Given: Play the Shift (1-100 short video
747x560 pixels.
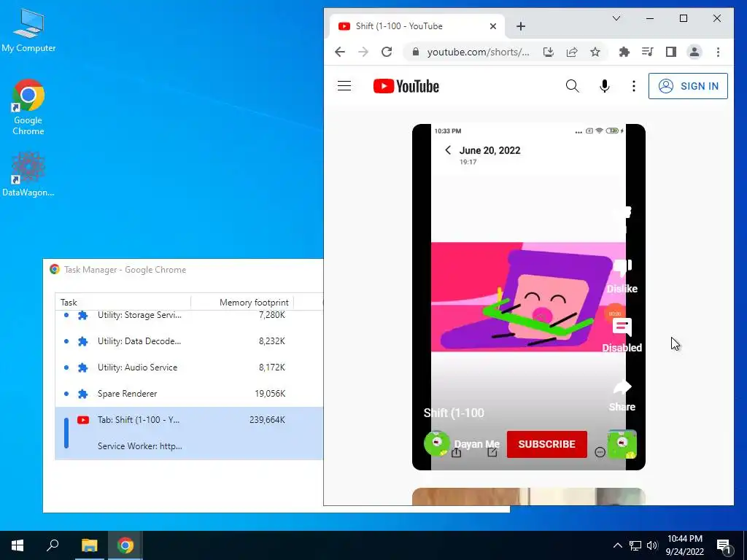Looking at the screenshot, I should pyautogui.click(x=528, y=297).
